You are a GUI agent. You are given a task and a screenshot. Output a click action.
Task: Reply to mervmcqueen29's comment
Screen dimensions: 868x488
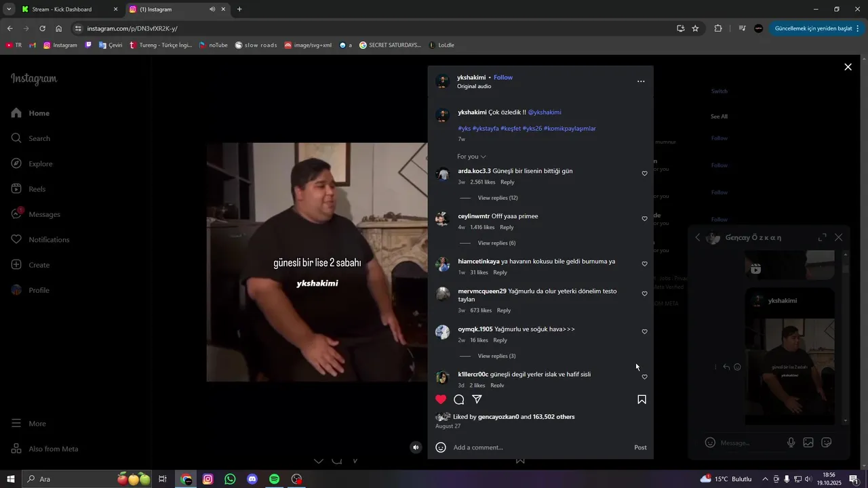tap(504, 310)
